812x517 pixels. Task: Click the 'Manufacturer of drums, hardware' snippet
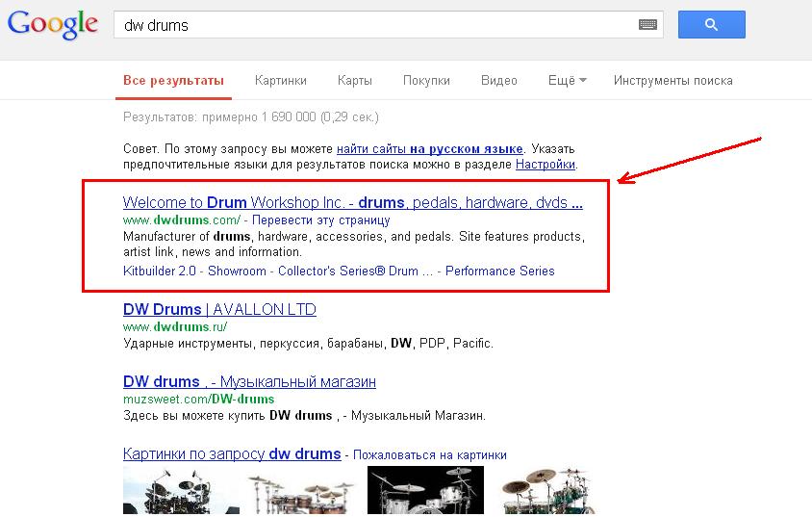coord(354,244)
